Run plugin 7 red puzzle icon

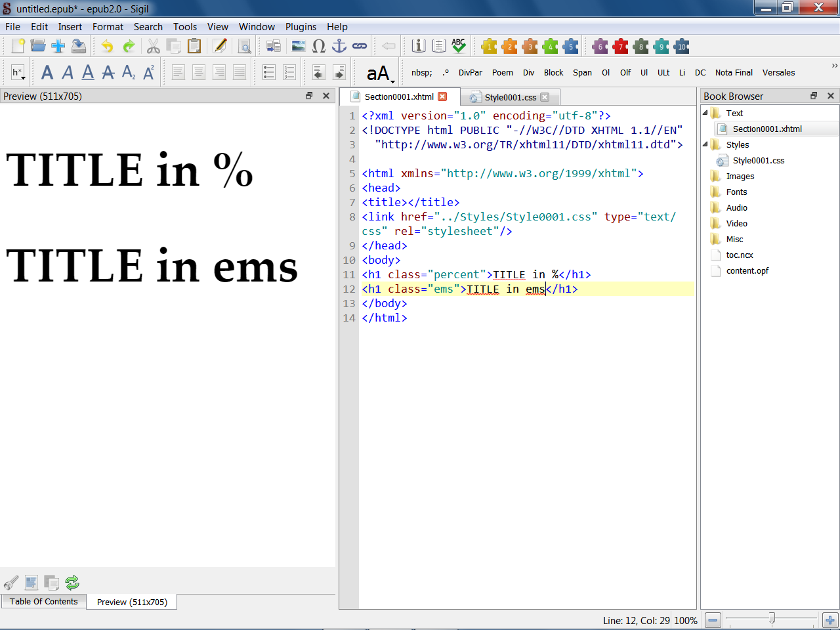pos(620,46)
